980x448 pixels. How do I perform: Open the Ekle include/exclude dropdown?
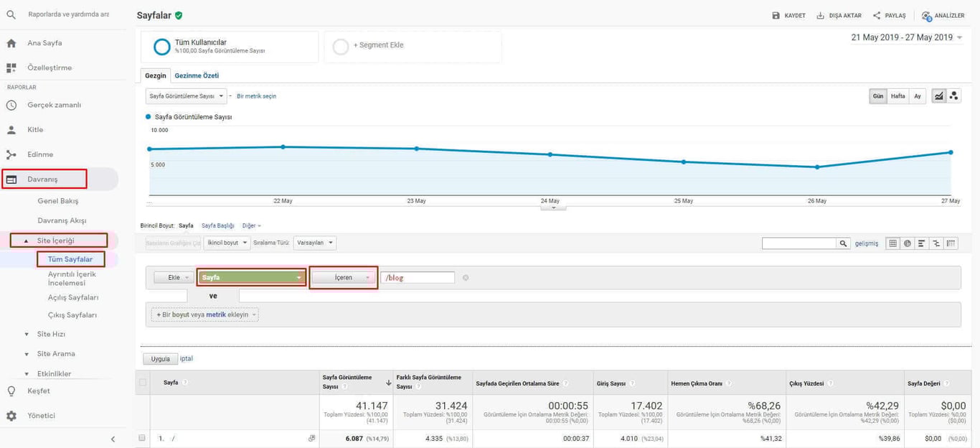coord(174,277)
